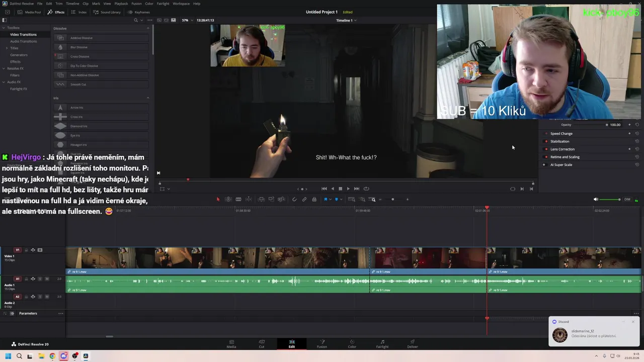
Task: Mute monitor using speaker icon
Action: tap(596, 199)
